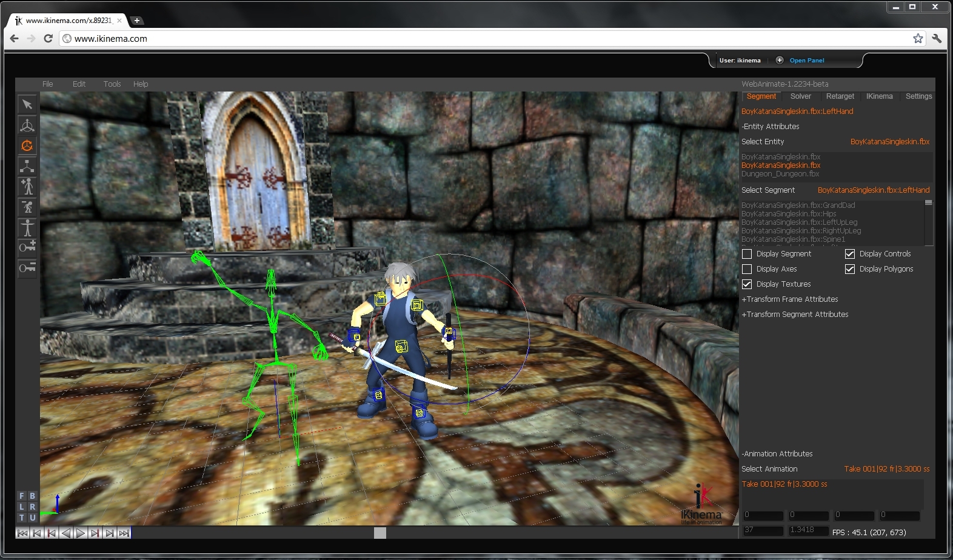This screenshot has width=953, height=560.
Task: Click the plus icon beside Open Panel
Action: coord(780,60)
